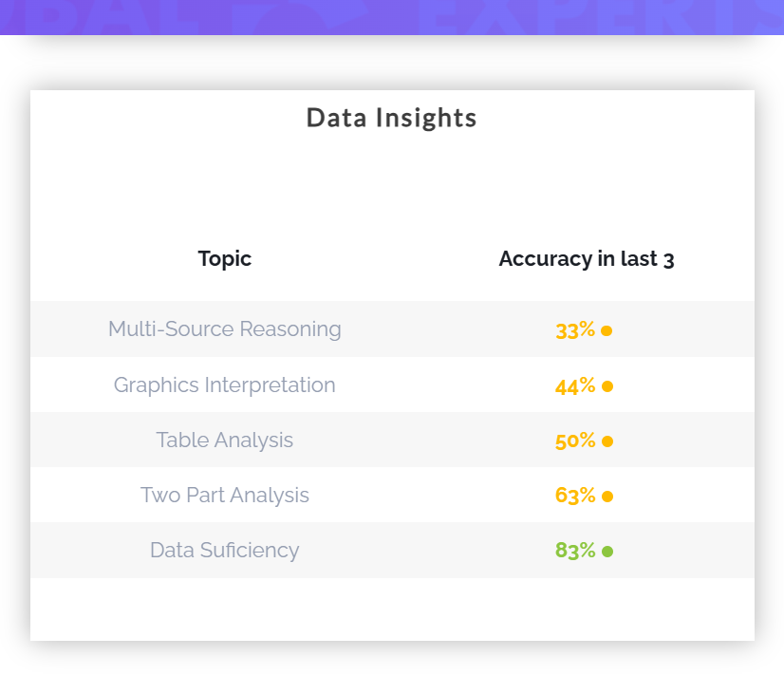Click the orange dot beside 33%
This screenshot has height=694, width=784.
(607, 331)
